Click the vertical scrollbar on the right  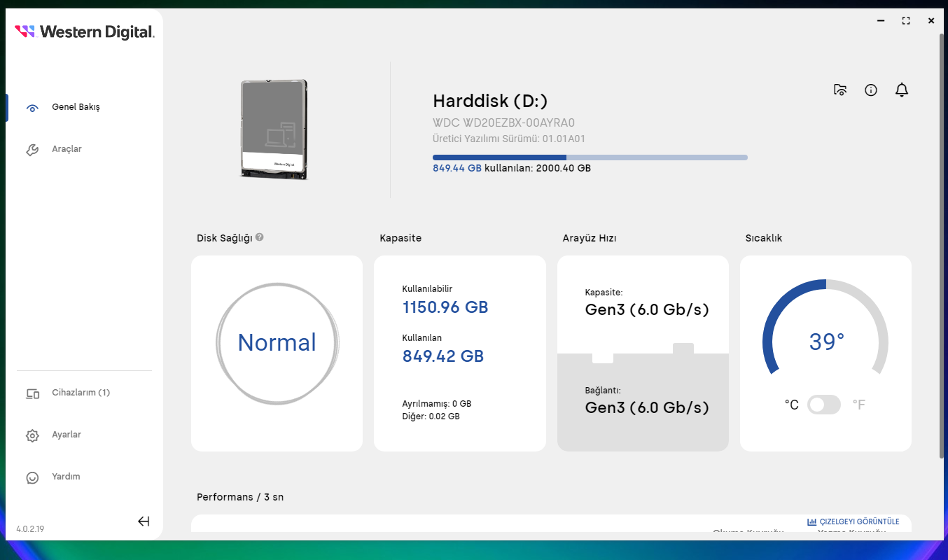(942, 245)
